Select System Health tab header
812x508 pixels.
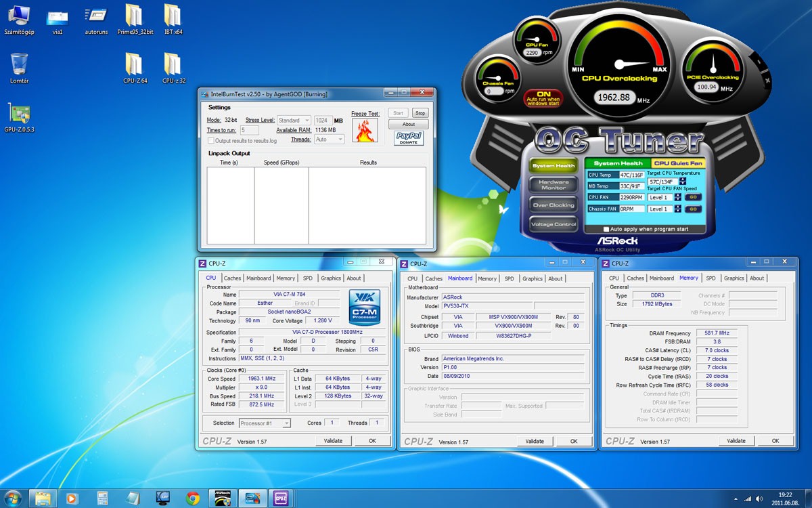(618, 163)
